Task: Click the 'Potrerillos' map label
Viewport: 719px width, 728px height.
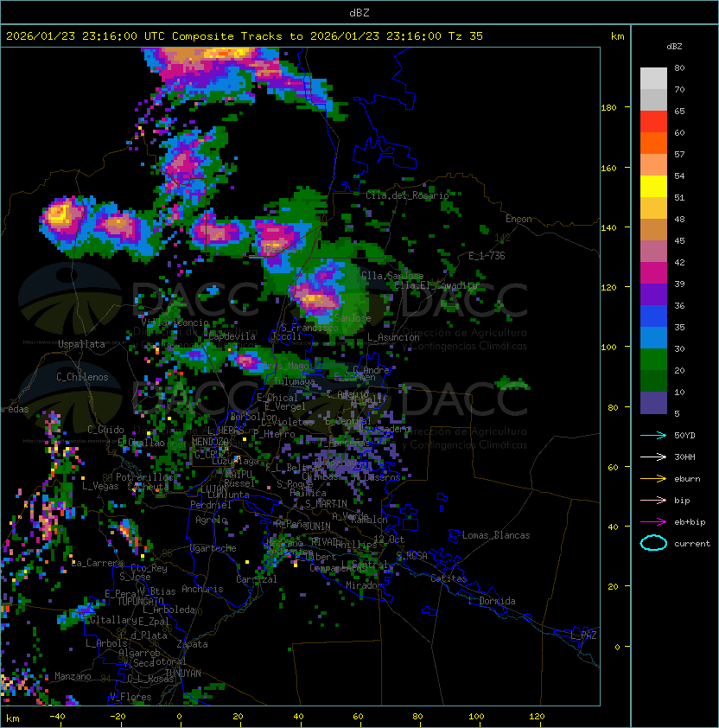Action: click(x=144, y=477)
